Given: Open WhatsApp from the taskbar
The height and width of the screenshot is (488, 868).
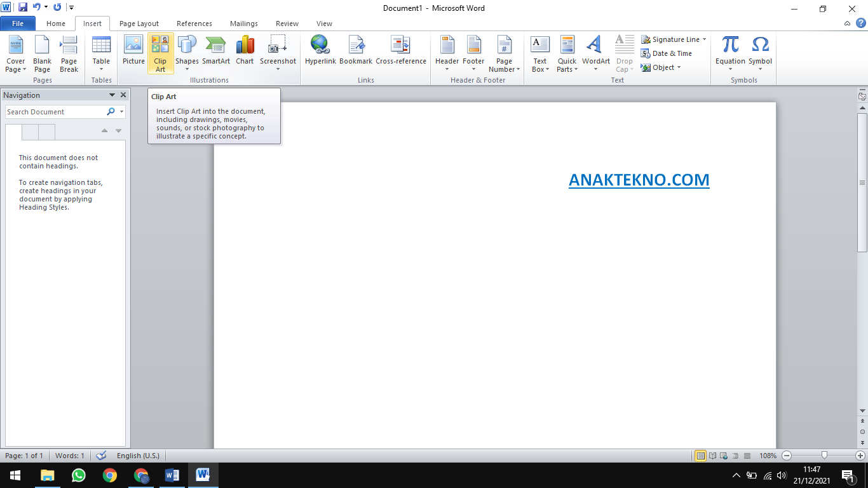Looking at the screenshot, I should pyautogui.click(x=79, y=475).
